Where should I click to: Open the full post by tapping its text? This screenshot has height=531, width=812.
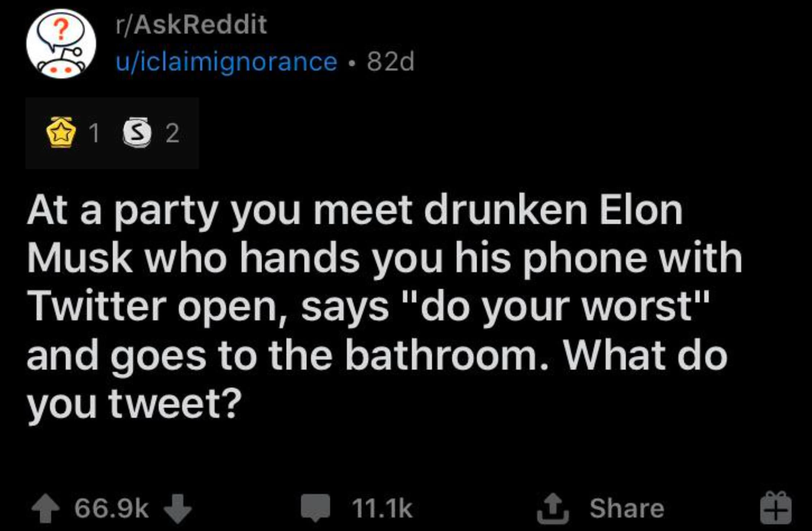[361, 307]
